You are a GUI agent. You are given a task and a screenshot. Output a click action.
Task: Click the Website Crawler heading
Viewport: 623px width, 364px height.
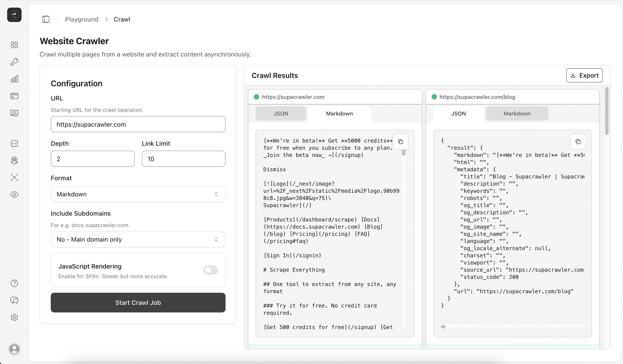[x=74, y=41]
